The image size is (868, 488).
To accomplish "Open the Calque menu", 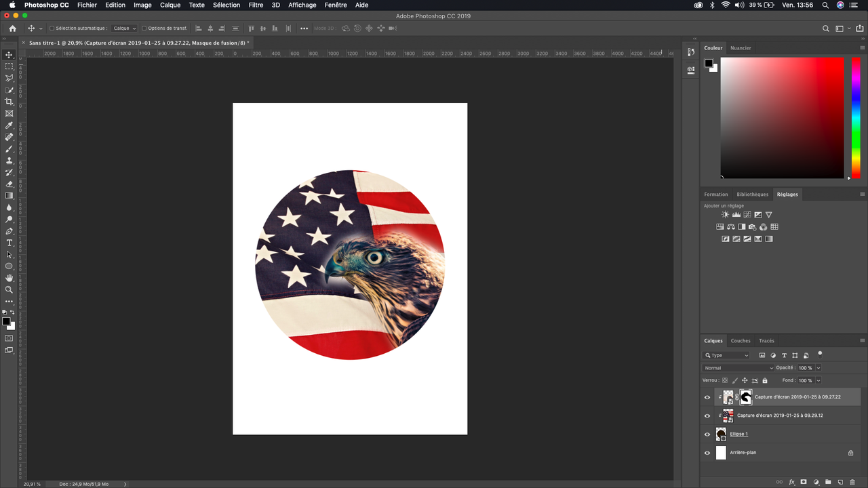I will pos(170,5).
